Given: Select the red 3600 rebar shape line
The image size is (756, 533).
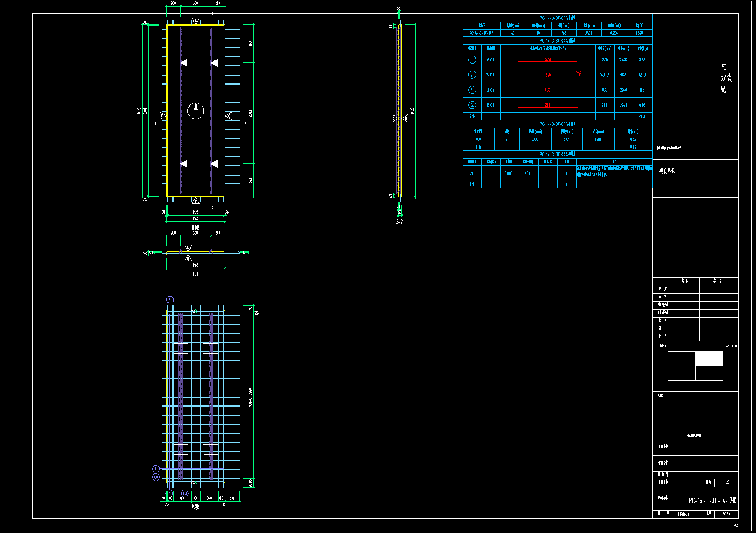Looking at the screenshot, I should pos(548,61).
